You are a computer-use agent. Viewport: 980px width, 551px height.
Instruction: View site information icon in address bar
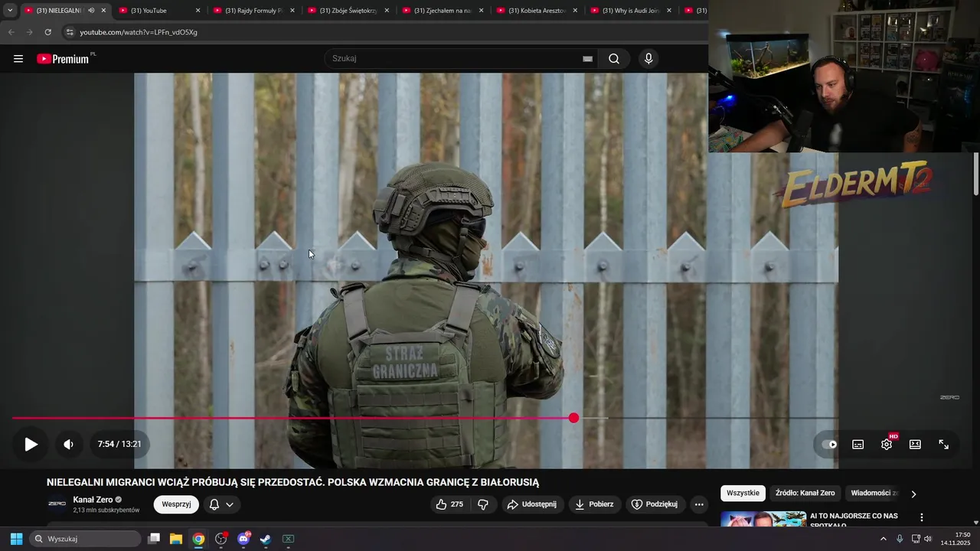pyautogui.click(x=69, y=32)
